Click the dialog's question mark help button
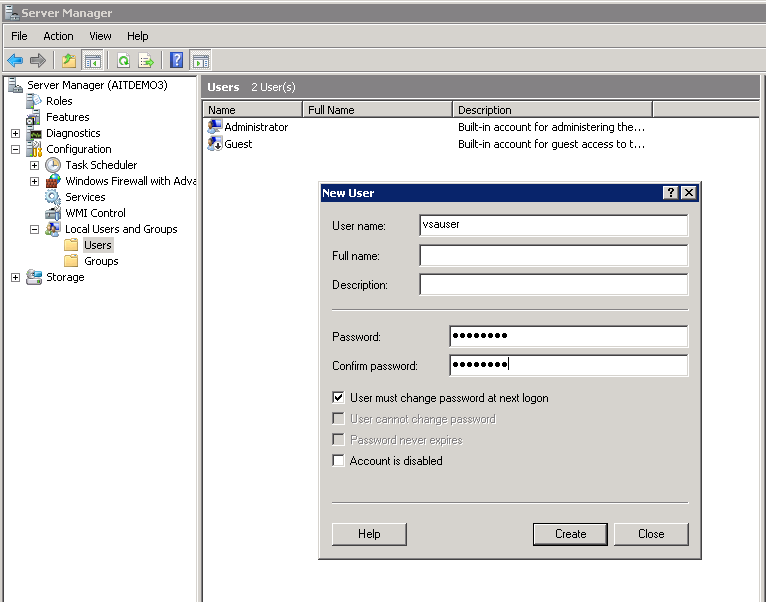Viewport: 766px width, 602px height. tap(670, 193)
